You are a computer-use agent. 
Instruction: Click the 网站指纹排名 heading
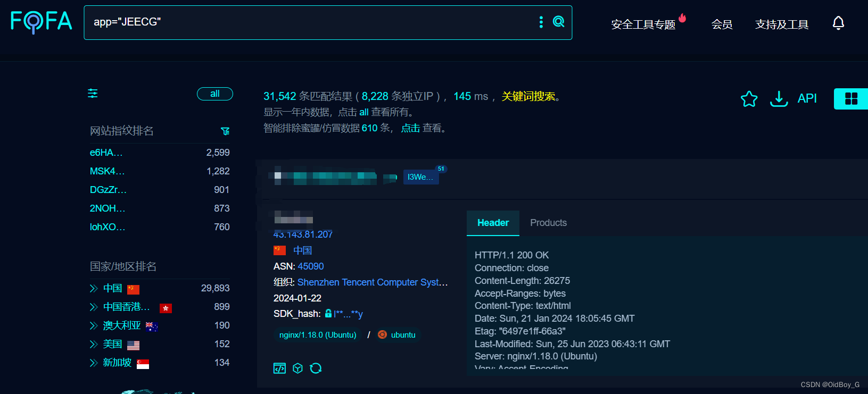[121, 131]
